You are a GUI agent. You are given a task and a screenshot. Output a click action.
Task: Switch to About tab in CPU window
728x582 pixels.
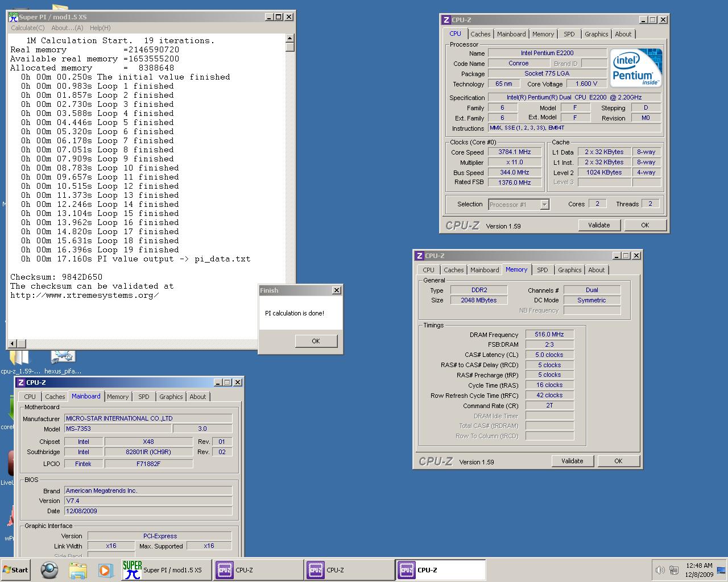(x=623, y=34)
